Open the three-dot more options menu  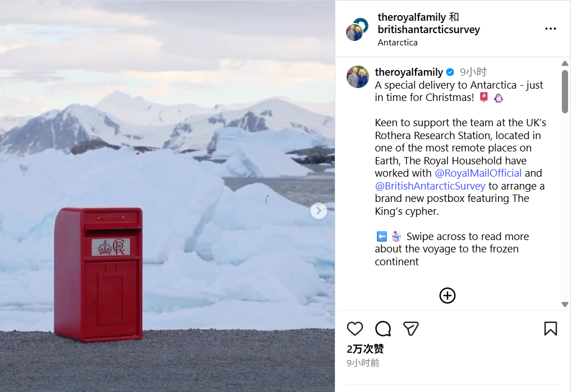tap(550, 29)
